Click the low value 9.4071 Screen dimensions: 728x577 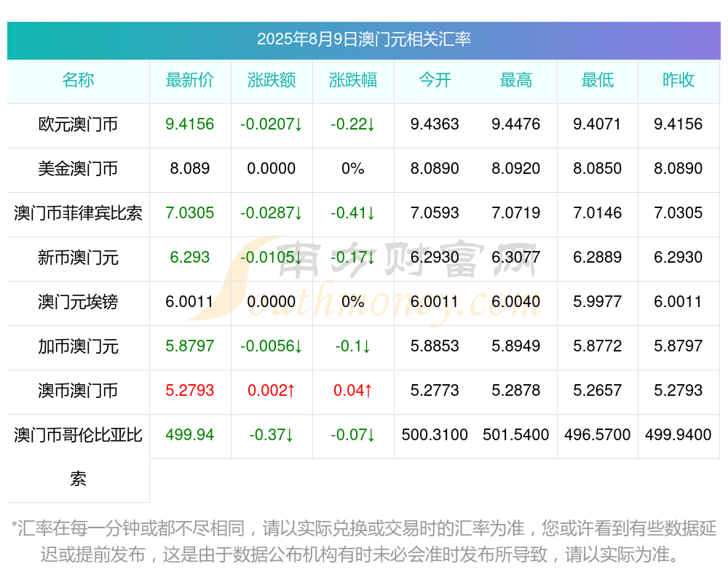point(598,124)
